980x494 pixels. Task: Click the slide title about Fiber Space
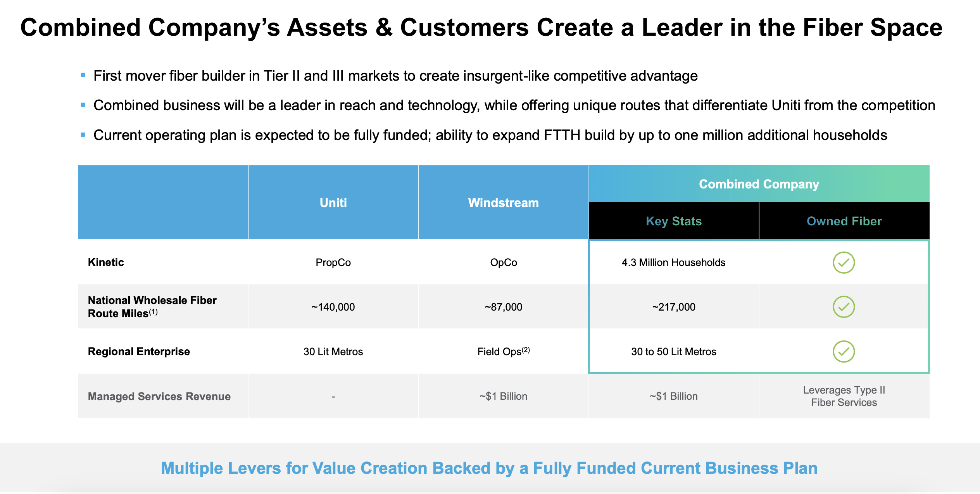(x=481, y=28)
